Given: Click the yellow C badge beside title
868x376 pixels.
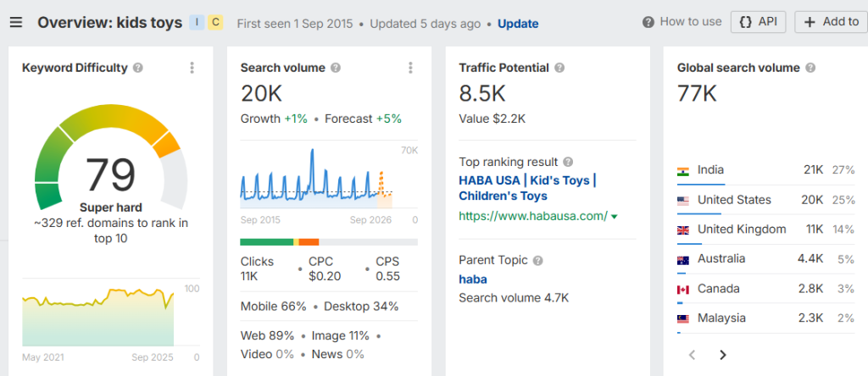Looking at the screenshot, I should coord(216,23).
